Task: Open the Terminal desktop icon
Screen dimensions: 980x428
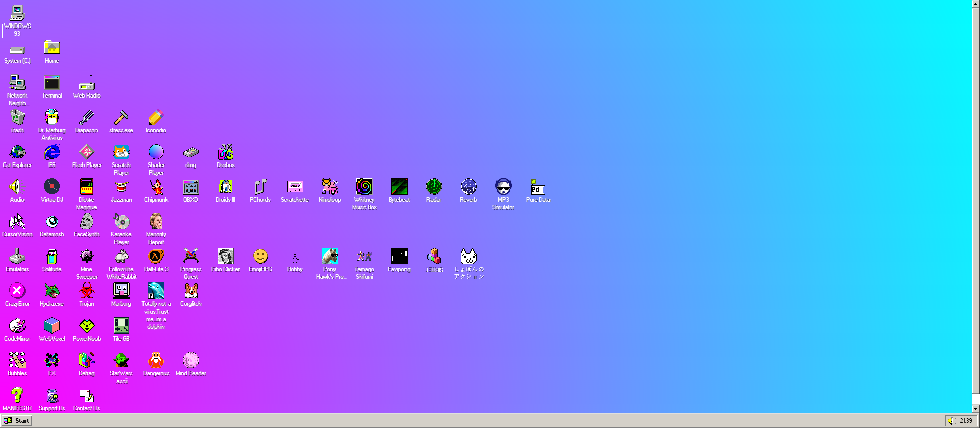Action: tap(52, 83)
